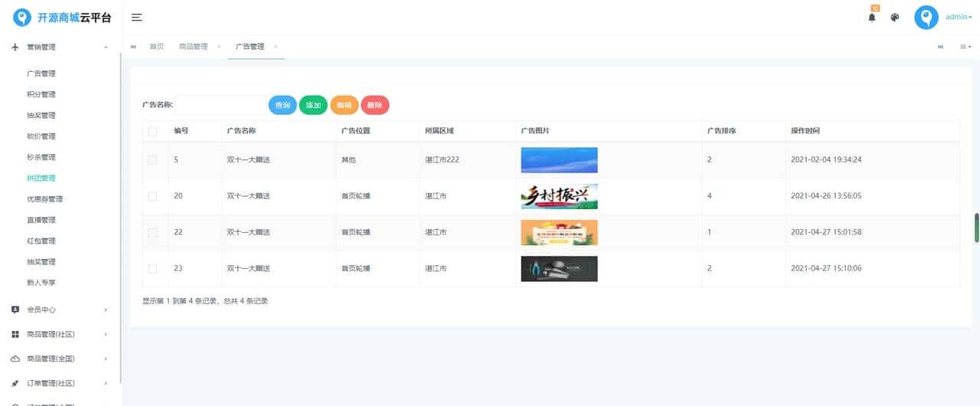980x406 pixels.
Task: Open notifications bell icon
Action: click(x=872, y=18)
